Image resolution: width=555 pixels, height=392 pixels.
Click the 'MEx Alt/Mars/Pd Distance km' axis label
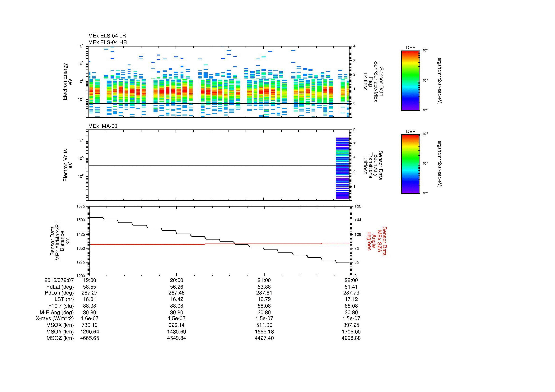pos(60,241)
